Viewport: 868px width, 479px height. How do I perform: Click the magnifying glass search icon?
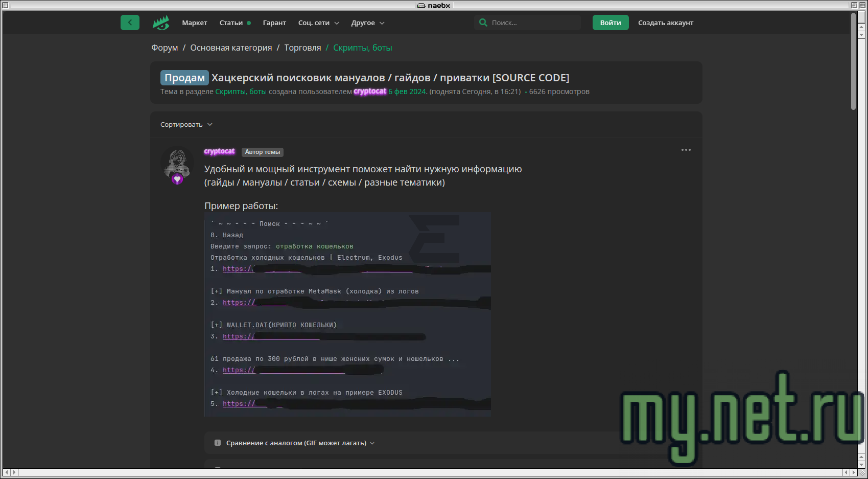483,22
